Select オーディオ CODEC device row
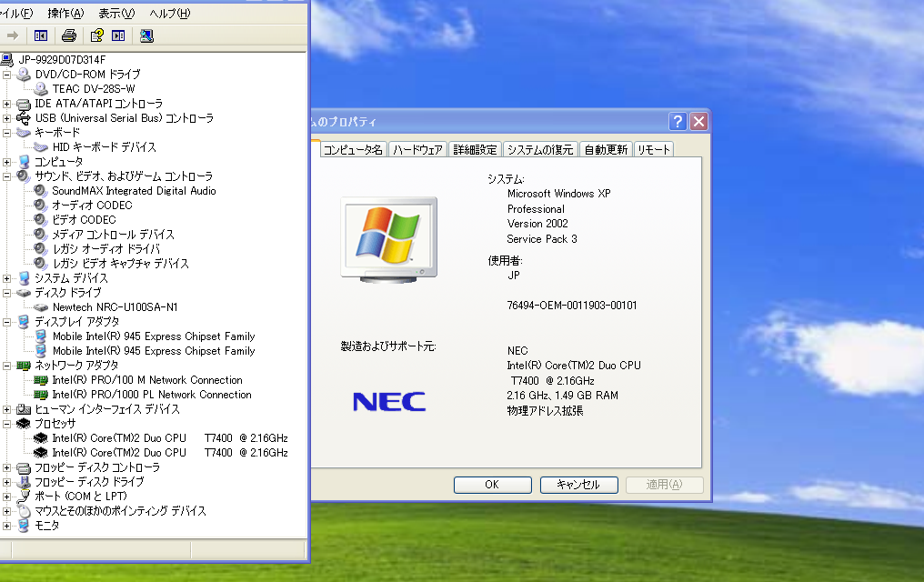Screen dimensions: 924x582 [x=92, y=206]
